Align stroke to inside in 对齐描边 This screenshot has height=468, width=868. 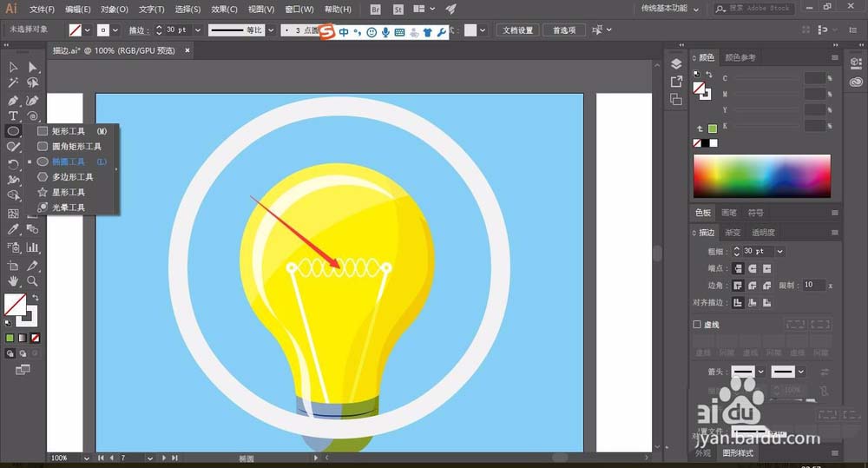753,303
